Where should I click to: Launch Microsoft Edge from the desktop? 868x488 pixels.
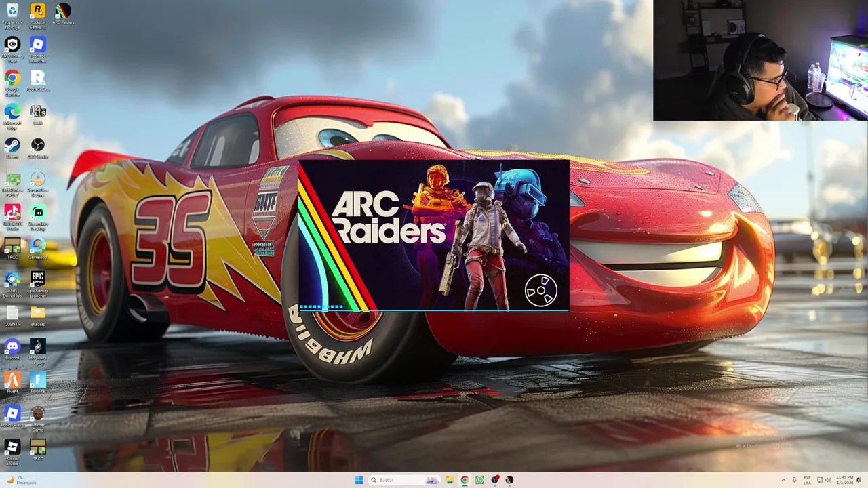(12, 115)
